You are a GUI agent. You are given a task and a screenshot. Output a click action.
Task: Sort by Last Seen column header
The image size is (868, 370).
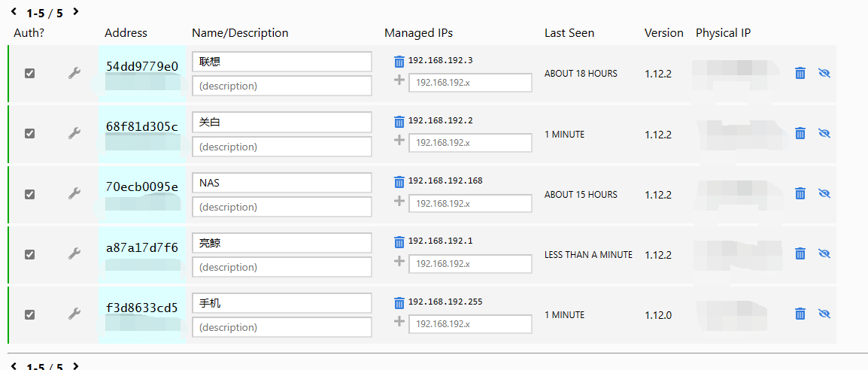[x=569, y=33]
